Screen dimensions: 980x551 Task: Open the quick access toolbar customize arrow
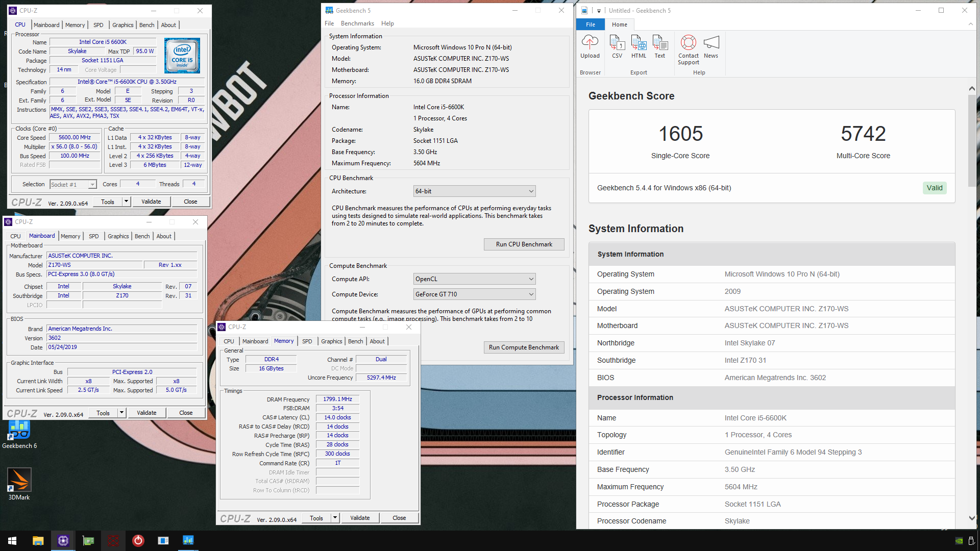coord(599,11)
